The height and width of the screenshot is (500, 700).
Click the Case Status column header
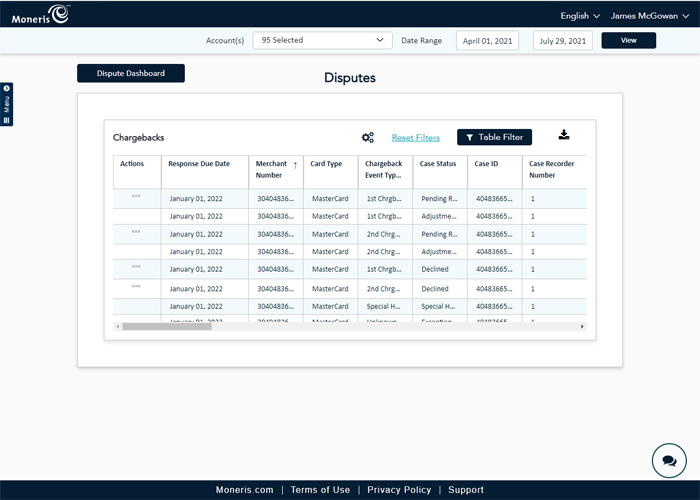(x=438, y=163)
